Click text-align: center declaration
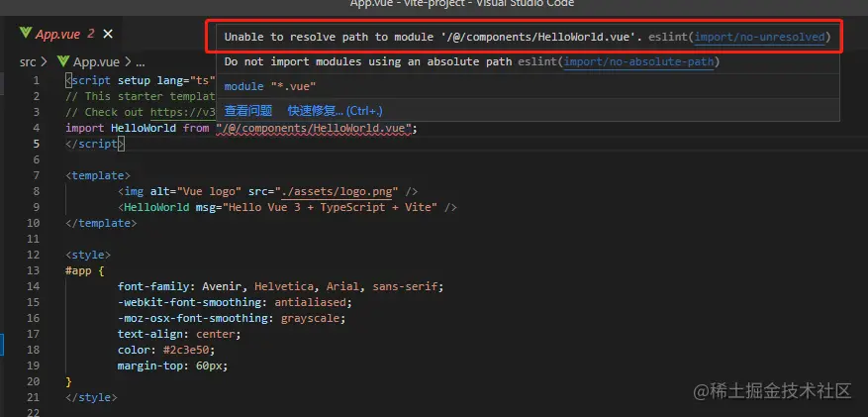This screenshot has height=417, width=868. (x=179, y=335)
